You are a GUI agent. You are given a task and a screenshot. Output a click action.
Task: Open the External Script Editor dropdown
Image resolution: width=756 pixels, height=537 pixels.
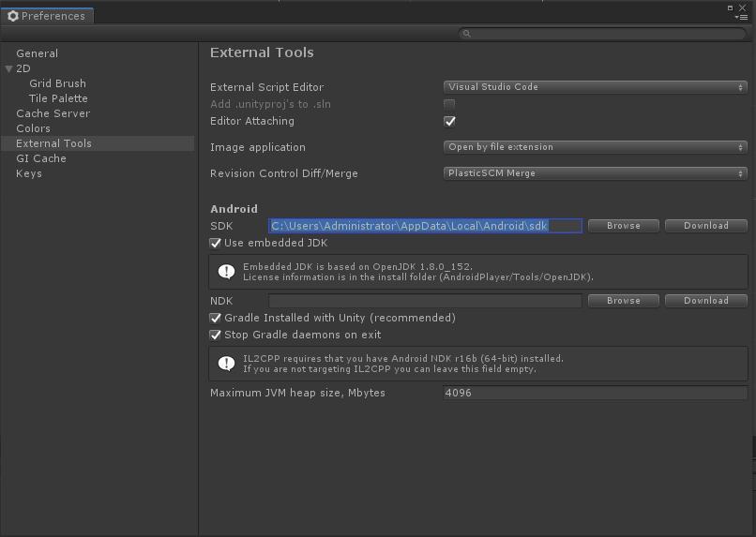point(595,87)
